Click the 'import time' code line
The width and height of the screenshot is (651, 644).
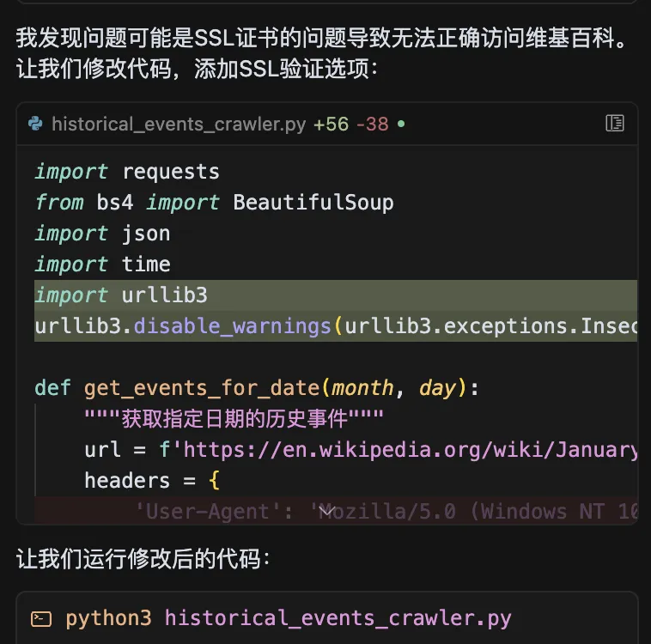click(102, 264)
